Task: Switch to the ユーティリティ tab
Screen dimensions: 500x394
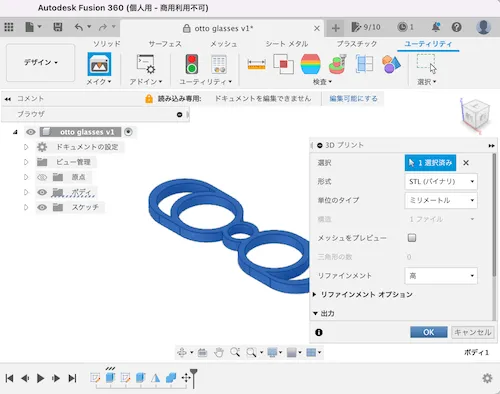Action: (428, 44)
